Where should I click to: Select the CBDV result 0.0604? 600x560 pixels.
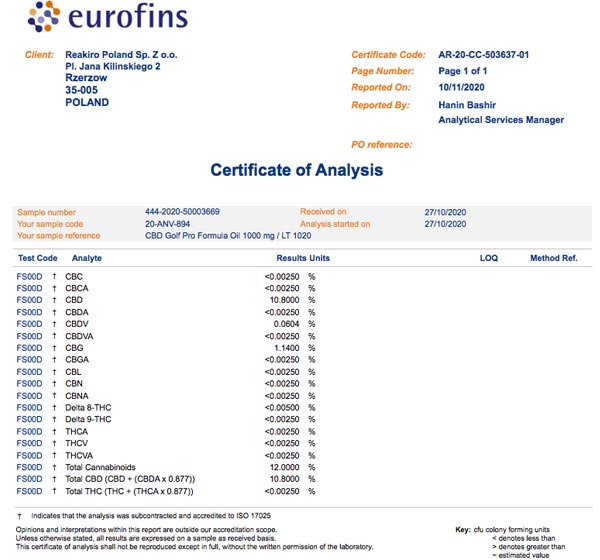tap(286, 324)
